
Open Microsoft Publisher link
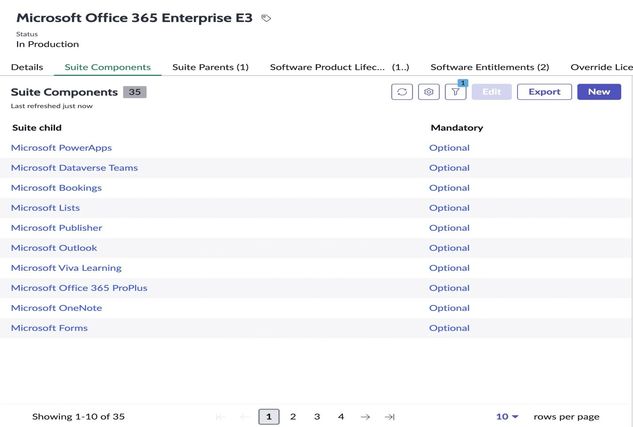click(57, 228)
